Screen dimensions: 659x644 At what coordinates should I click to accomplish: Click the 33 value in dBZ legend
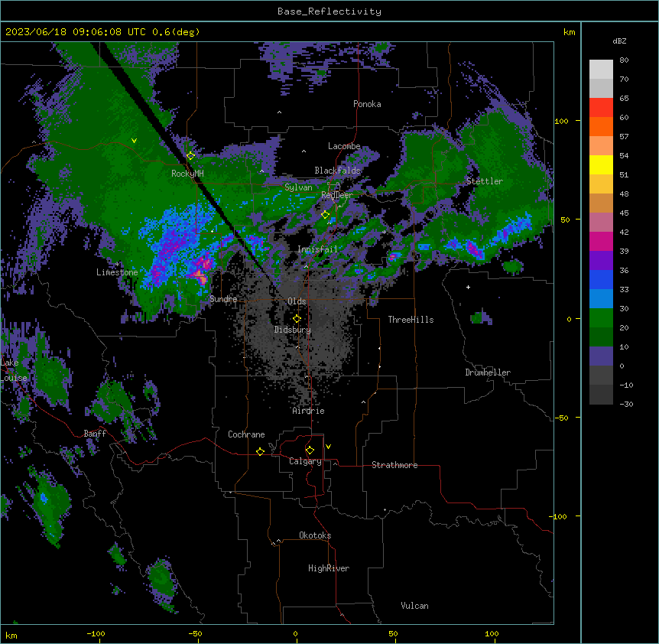624,289
